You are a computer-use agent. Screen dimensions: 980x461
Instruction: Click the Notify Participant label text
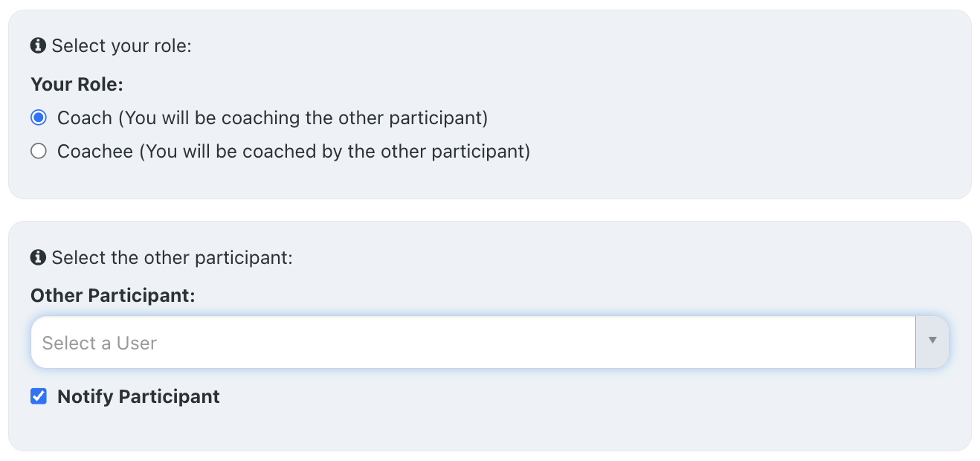click(138, 396)
